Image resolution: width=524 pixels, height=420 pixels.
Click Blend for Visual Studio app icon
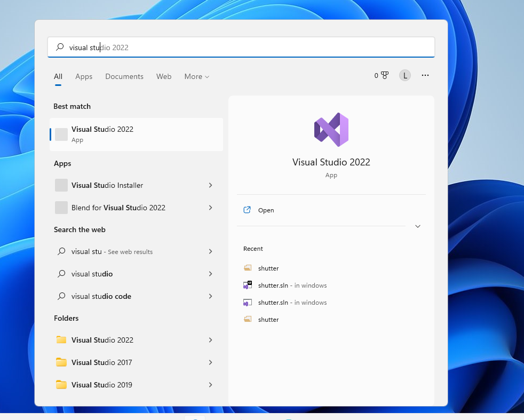point(61,208)
